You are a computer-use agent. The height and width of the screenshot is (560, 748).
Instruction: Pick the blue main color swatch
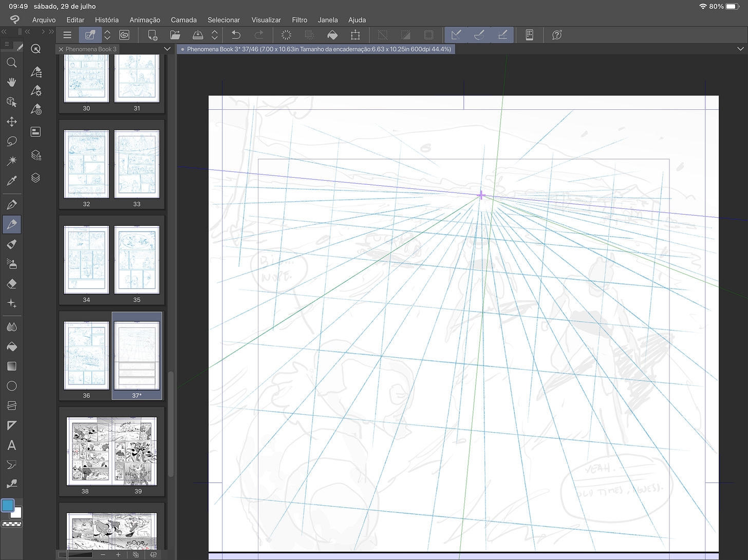pyautogui.click(x=8, y=506)
